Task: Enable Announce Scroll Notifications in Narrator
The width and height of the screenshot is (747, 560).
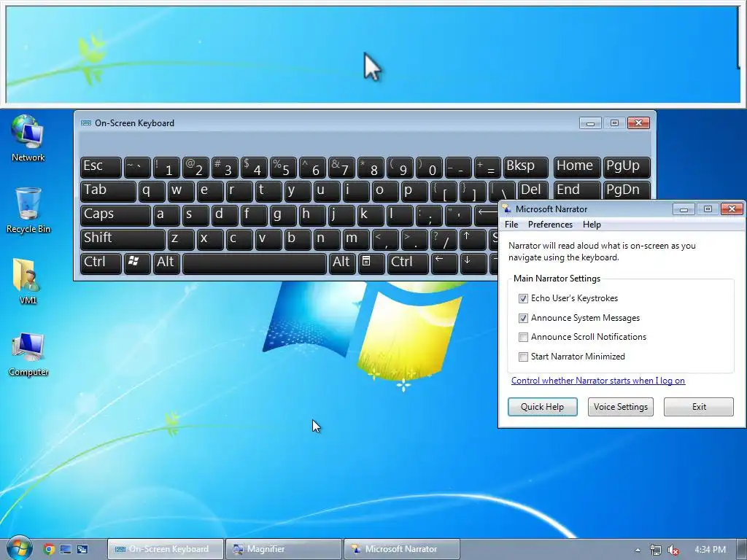Action: tap(523, 337)
